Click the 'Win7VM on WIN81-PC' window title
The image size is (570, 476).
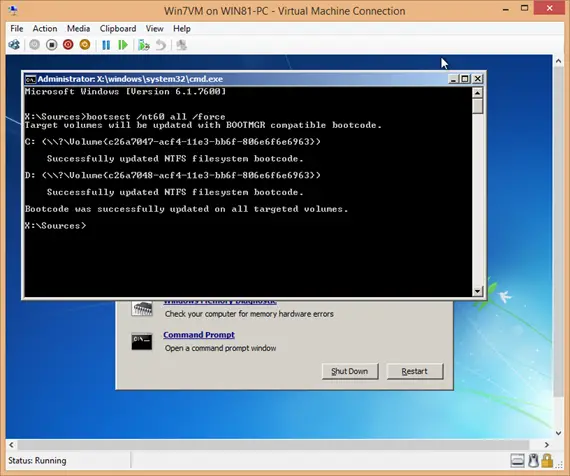click(285, 11)
